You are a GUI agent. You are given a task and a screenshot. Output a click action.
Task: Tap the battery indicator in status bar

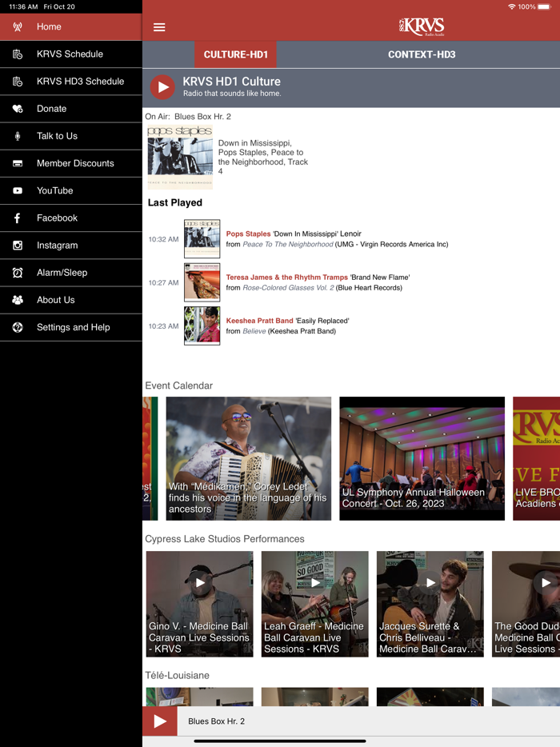point(544,6)
